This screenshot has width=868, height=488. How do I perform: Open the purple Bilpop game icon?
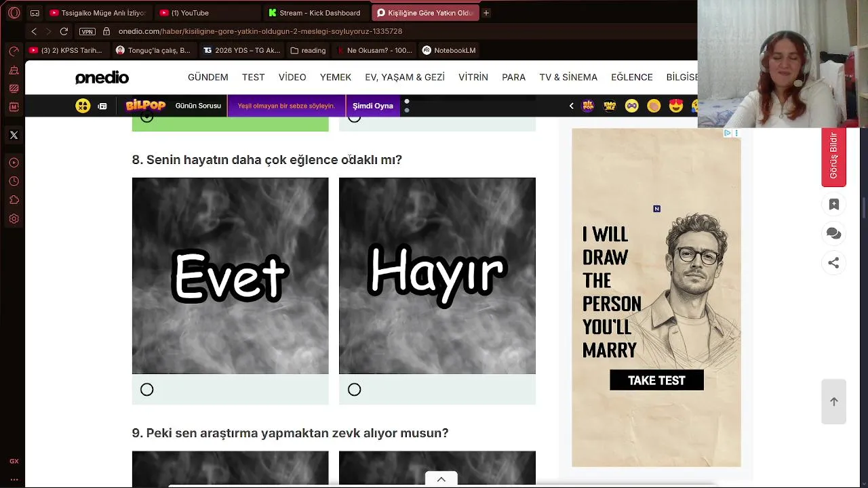(x=588, y=106)
